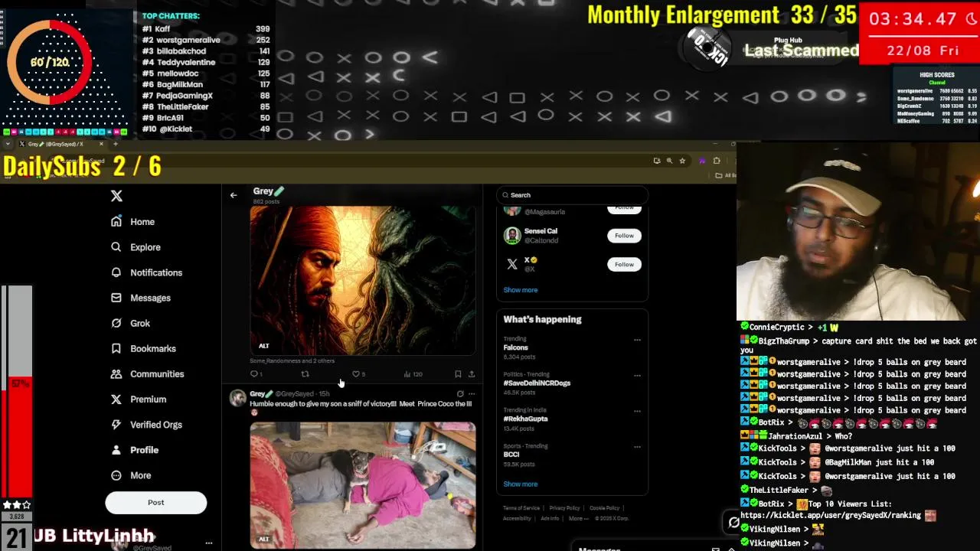The width and height of the screenshot is (980, 551).
Task: Open the BCCI trending topic
Action: [511, 455]
